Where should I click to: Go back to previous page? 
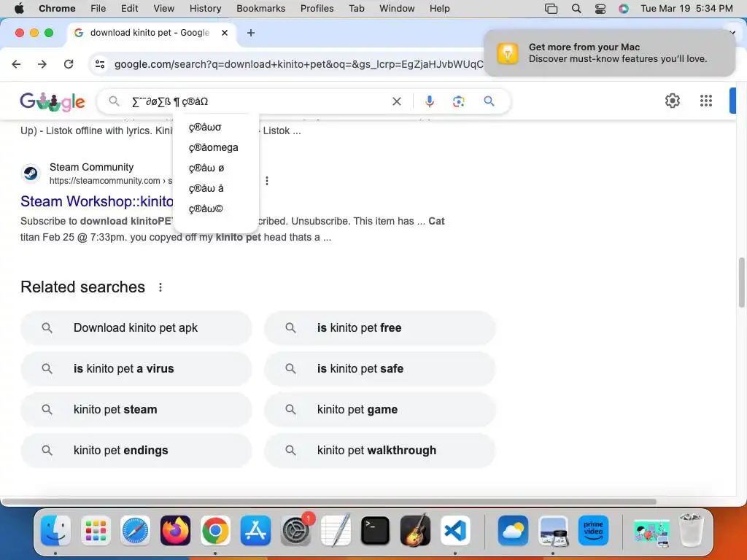pos(16,64)
